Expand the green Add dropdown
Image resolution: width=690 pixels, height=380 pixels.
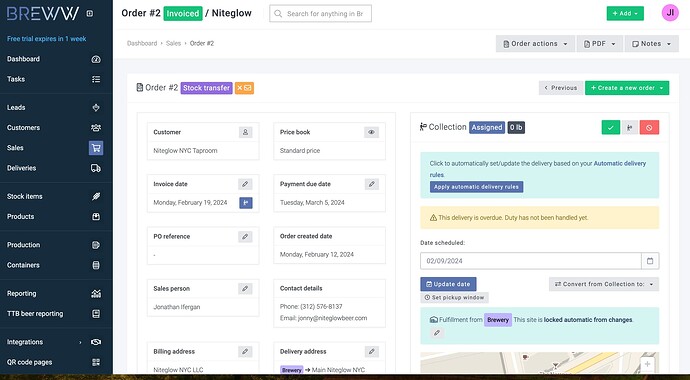[x=625, y=14]
